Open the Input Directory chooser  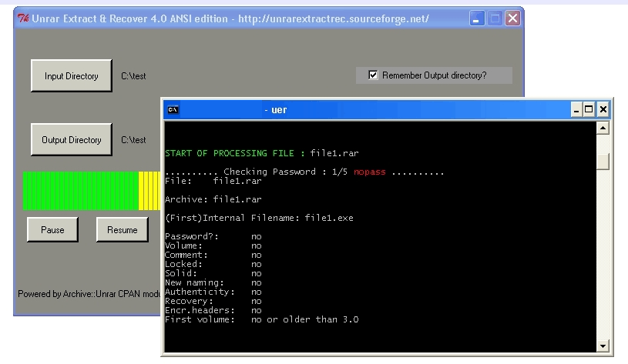(x=72, y=75)
